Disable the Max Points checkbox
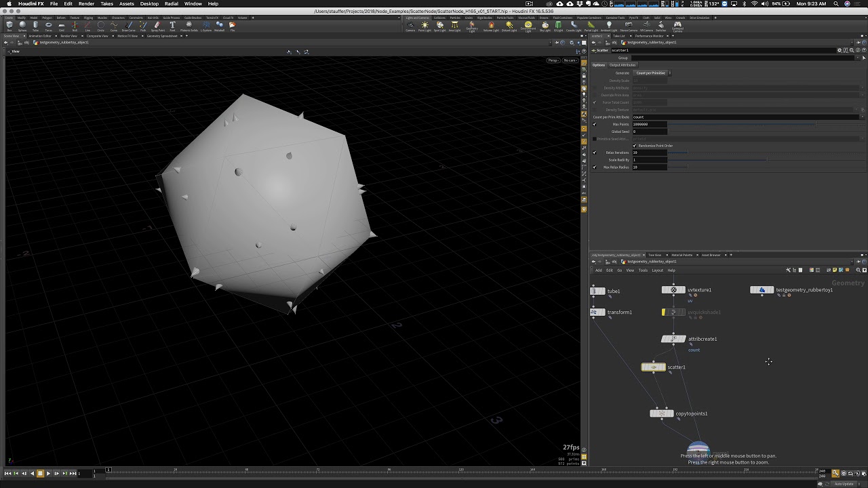 tap(595, 124)
